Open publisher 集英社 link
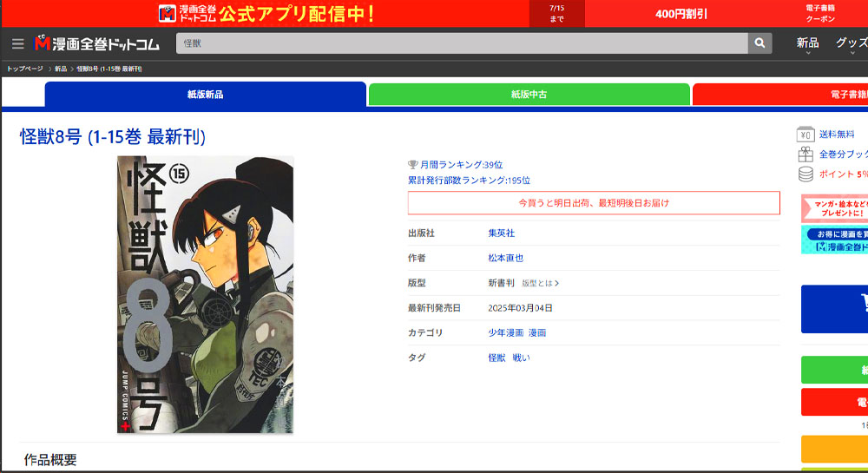The height and width of the screenshot is (473, 868). 501,233
